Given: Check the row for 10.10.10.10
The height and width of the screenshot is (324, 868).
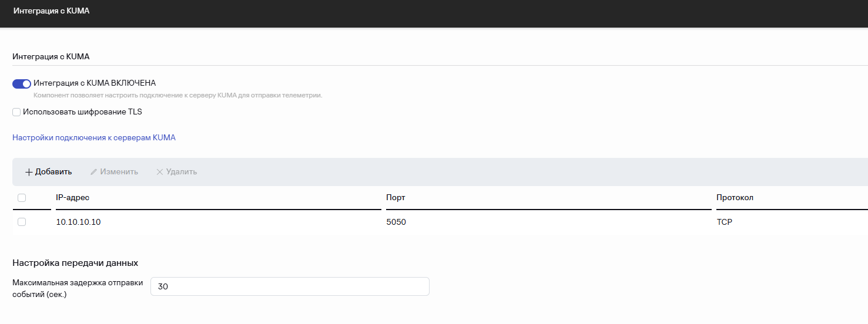Looking at the screenshot, I should [22, 222].
